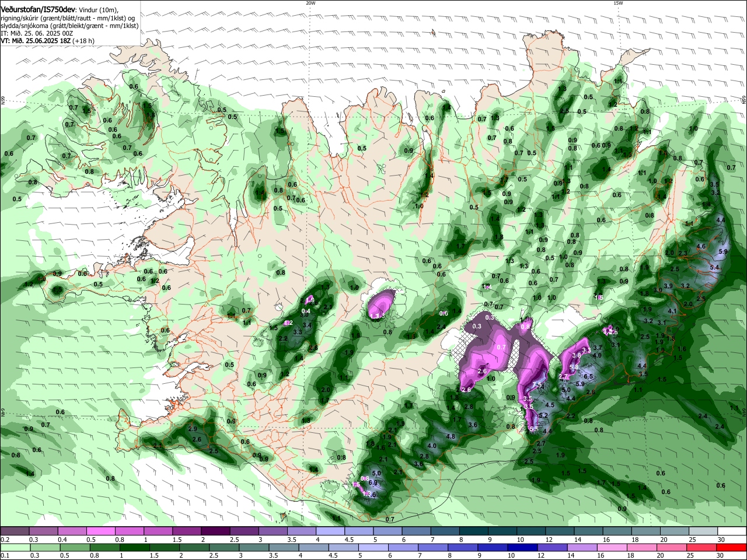Click the '5.4' precipitation value on the map

pos(715,267)
